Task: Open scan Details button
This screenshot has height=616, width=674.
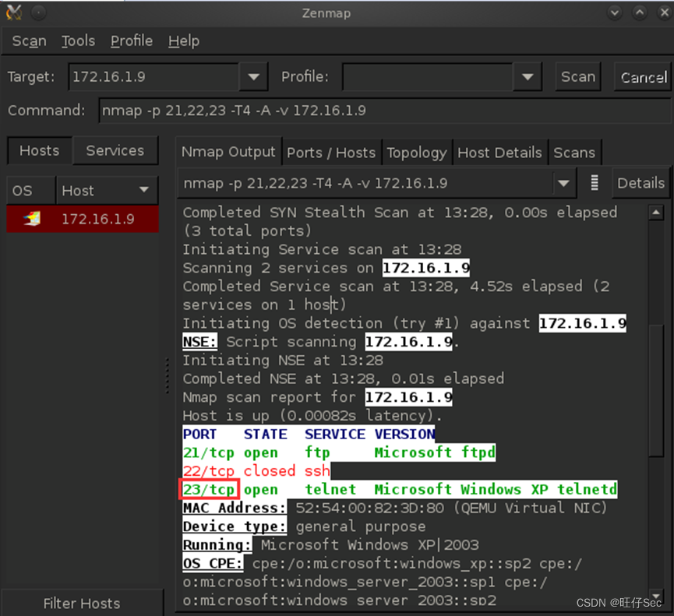Action: click(640, 183)
